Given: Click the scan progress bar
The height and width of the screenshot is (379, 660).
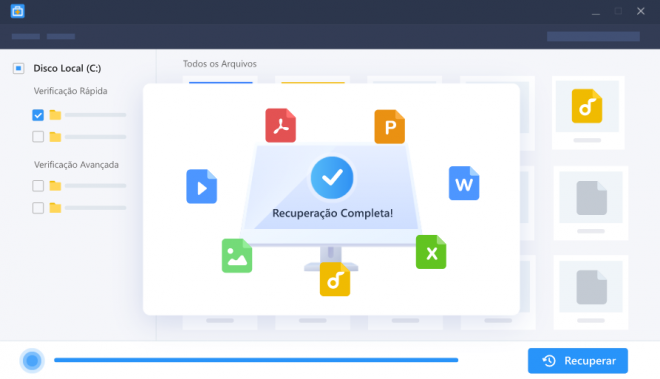Looking at the screenshot, I should 256,360.
